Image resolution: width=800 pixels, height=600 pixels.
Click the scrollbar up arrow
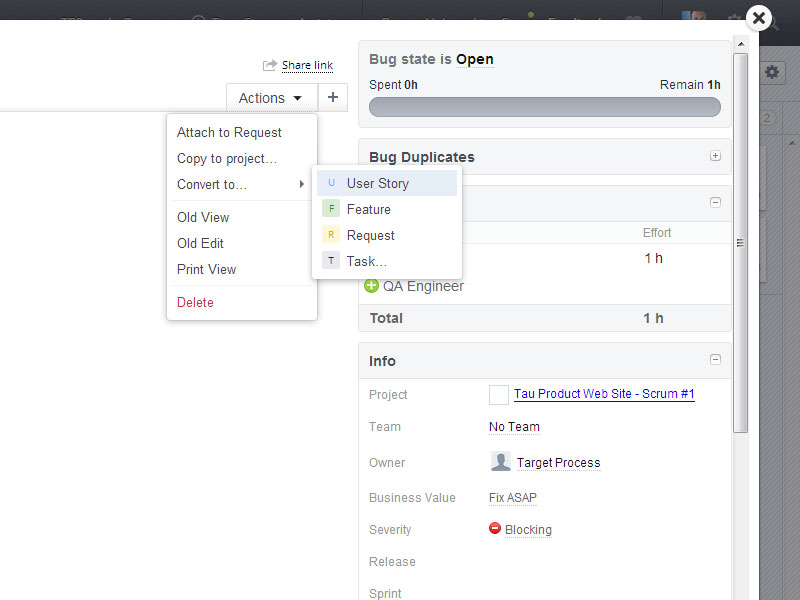pos(740,42)
